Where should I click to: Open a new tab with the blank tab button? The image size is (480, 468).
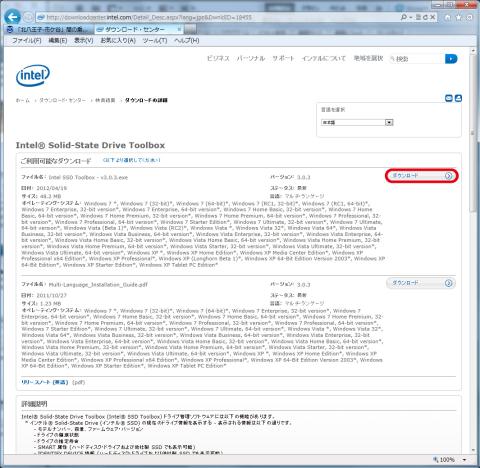coord(190,29)
